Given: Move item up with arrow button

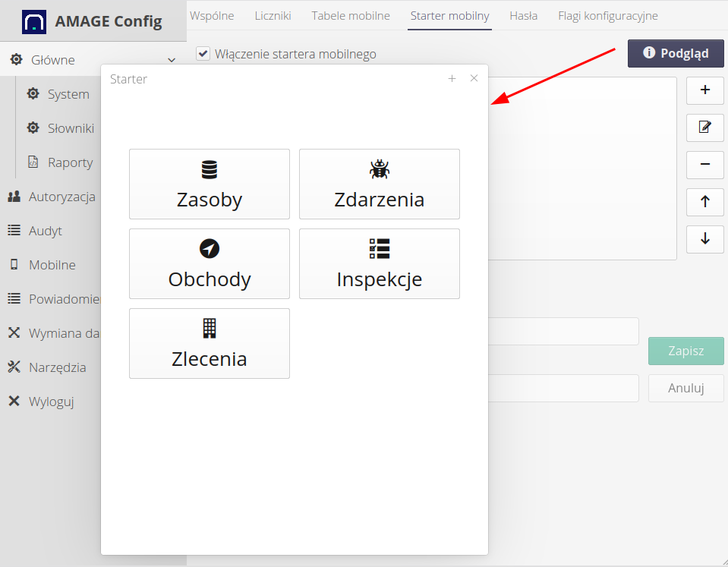Looking at the screenshot, I should [704, 202].
